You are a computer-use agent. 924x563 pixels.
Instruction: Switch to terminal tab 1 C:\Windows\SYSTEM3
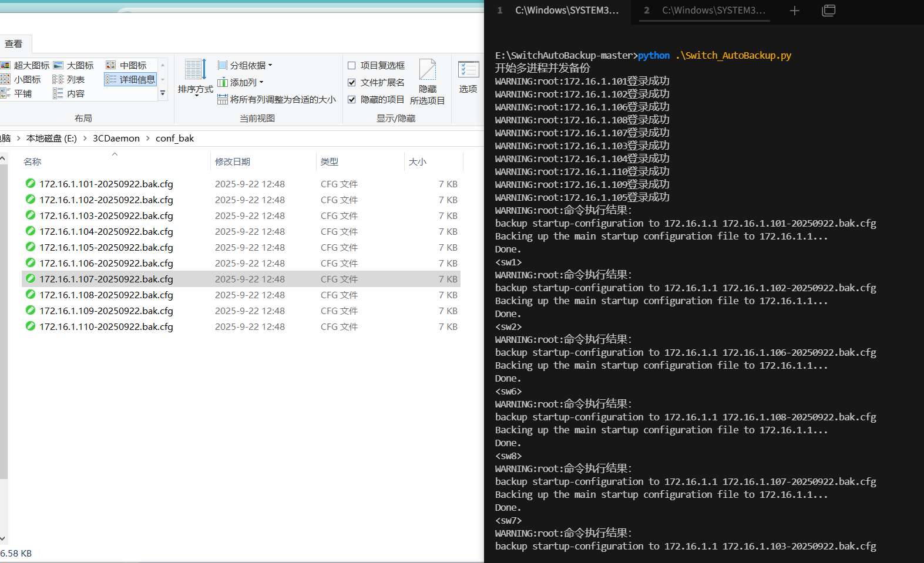[558, 11]
